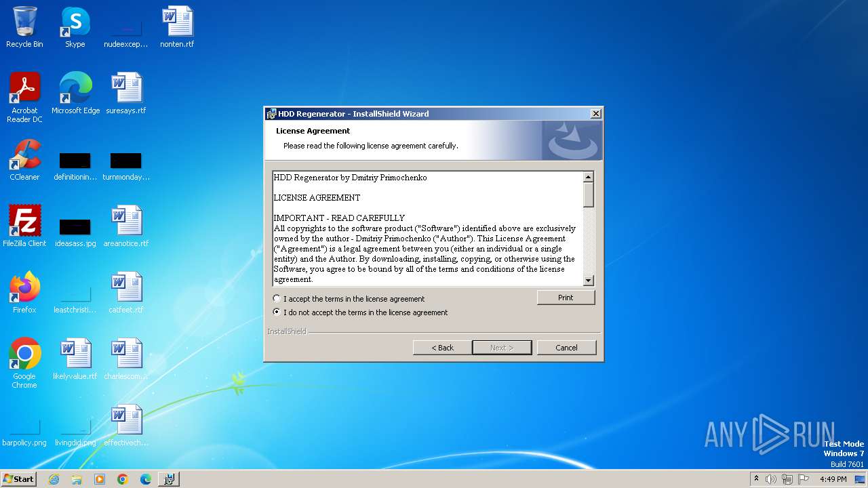This screenshot has height=488, width=868.
Task: Click the IMPORTANT - READ CAREFULLY line
Action: [339, 218]
